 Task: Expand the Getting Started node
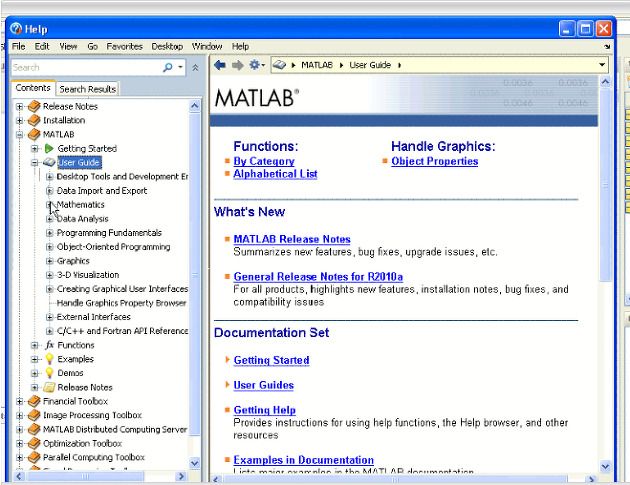point(35,149)
